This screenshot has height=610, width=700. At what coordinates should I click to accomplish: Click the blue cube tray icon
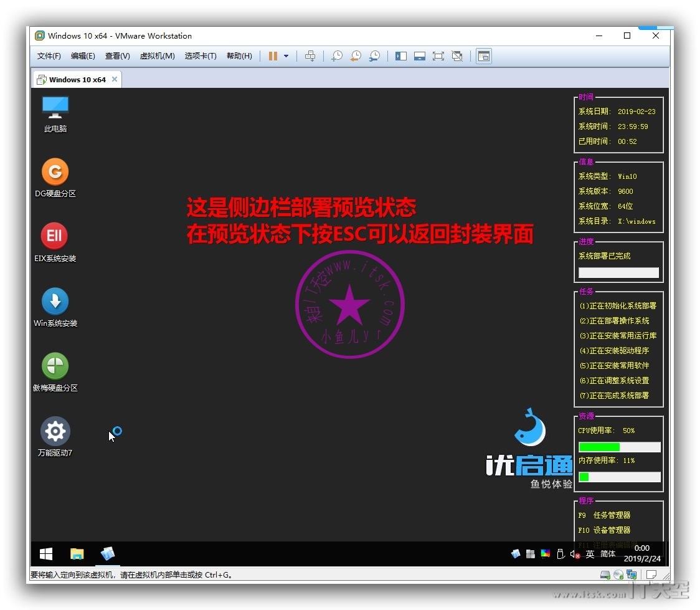click(516, 554)
